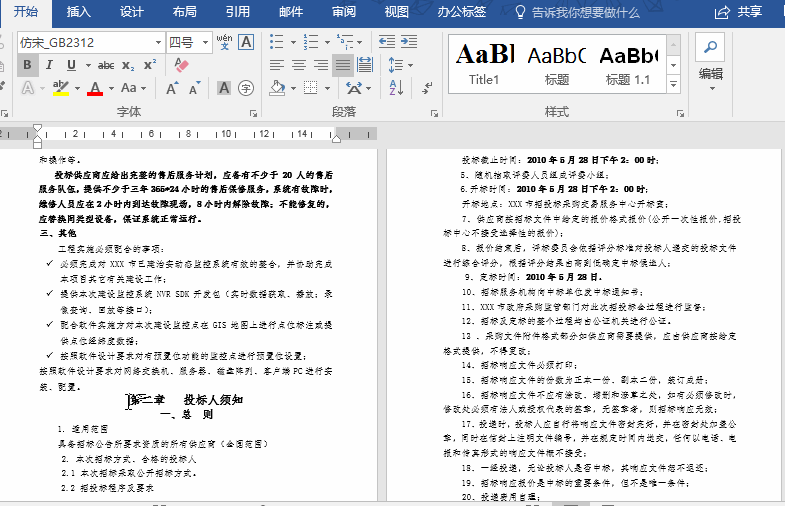Center align the paragraph text
The width and height of the screenshot is (785, 506).
tap(299, 65)
